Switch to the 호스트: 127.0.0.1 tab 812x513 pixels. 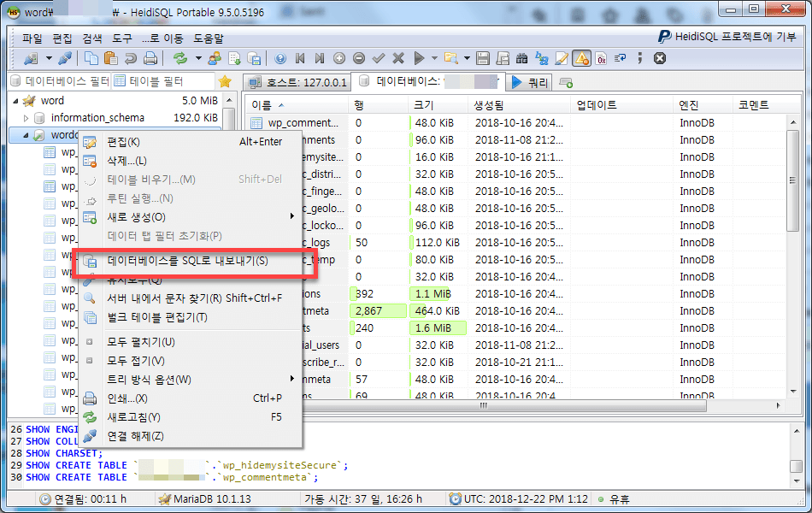(x=297, y=82)
